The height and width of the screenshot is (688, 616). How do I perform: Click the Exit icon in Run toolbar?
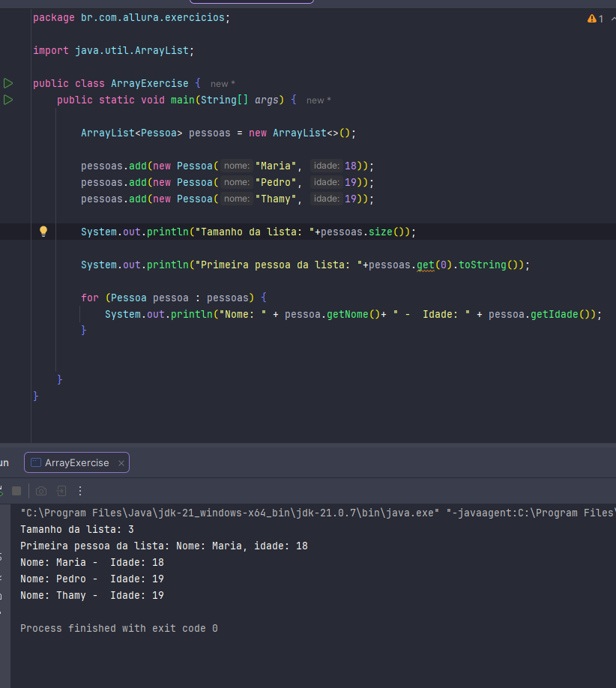(61, 491)
